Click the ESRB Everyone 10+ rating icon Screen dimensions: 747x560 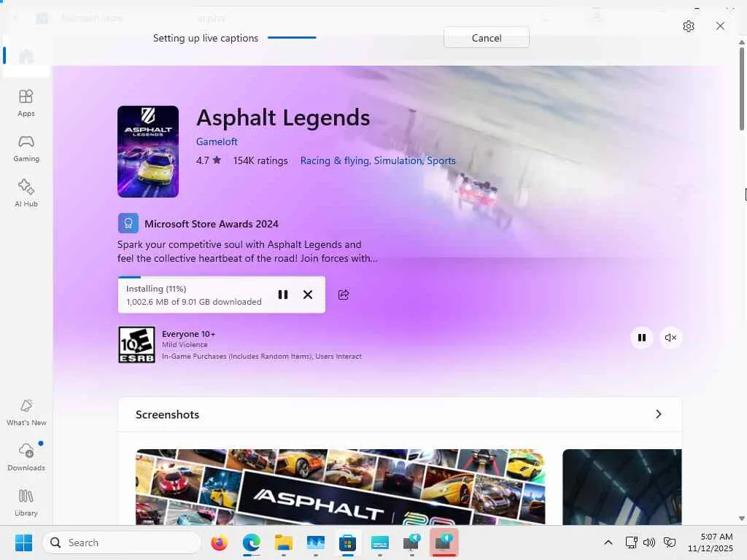[x=136, y=345]
